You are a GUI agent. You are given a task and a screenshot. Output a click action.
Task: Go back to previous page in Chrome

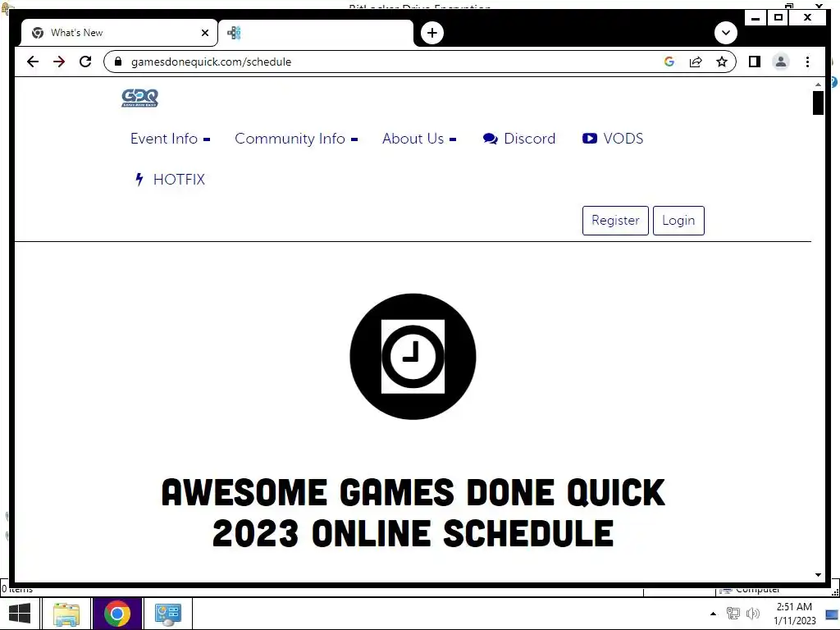point(33,62)
